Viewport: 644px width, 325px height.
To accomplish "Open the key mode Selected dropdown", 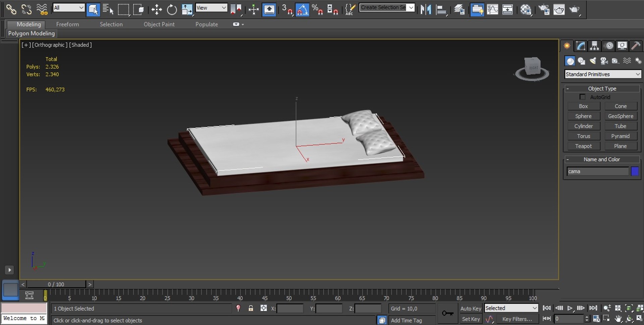I will point(511,308).
